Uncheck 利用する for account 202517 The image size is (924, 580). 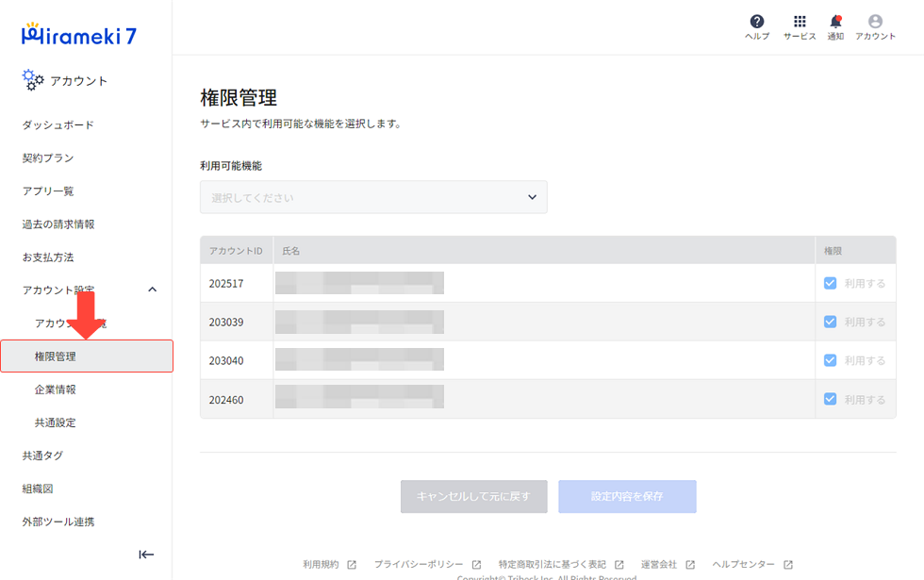pos(830,282)
